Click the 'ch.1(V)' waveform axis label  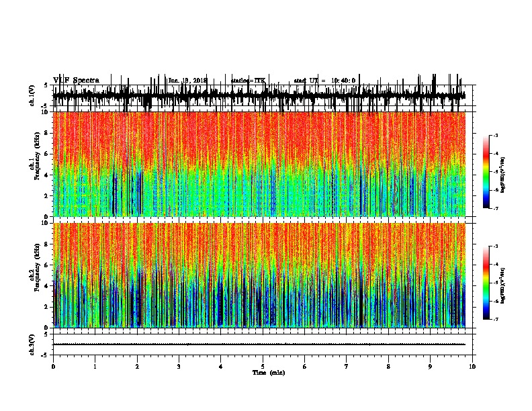32,95
